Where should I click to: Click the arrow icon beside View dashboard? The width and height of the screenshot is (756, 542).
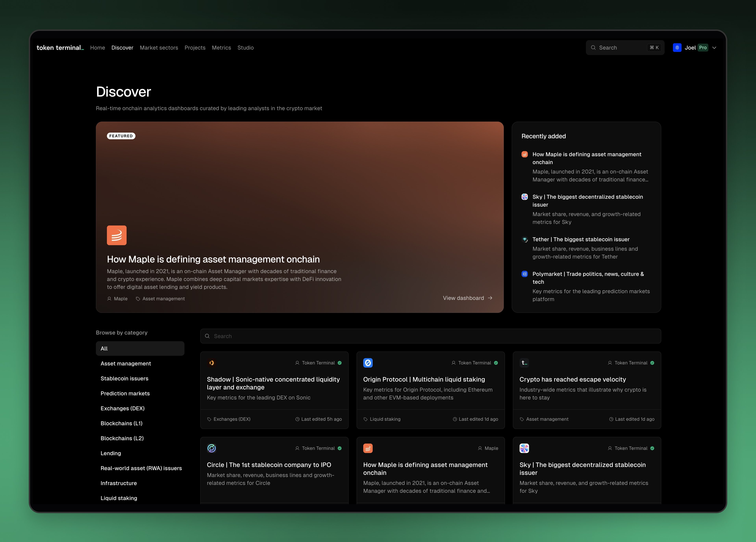490,298
